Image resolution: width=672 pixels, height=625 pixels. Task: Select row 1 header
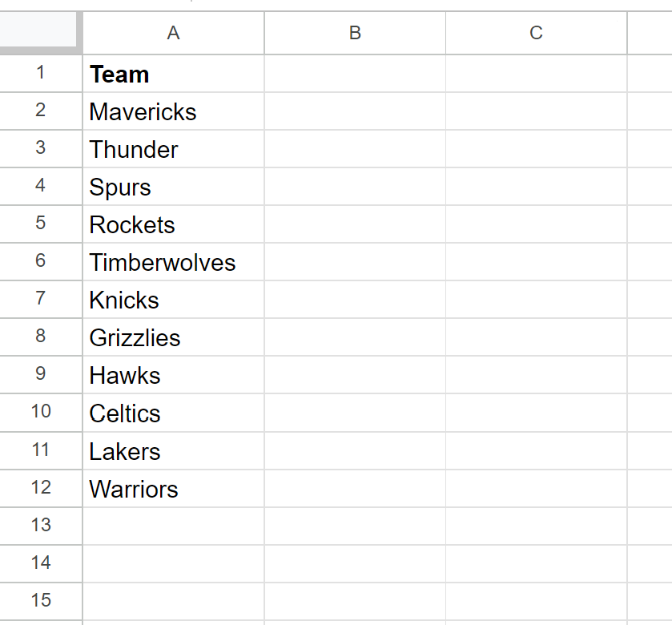41,74
